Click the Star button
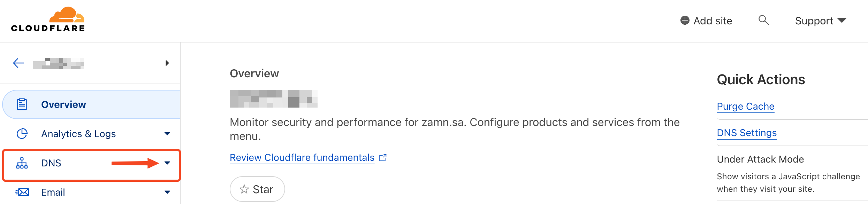Screen dimensions: 868x204 click(x=257, y=189)
